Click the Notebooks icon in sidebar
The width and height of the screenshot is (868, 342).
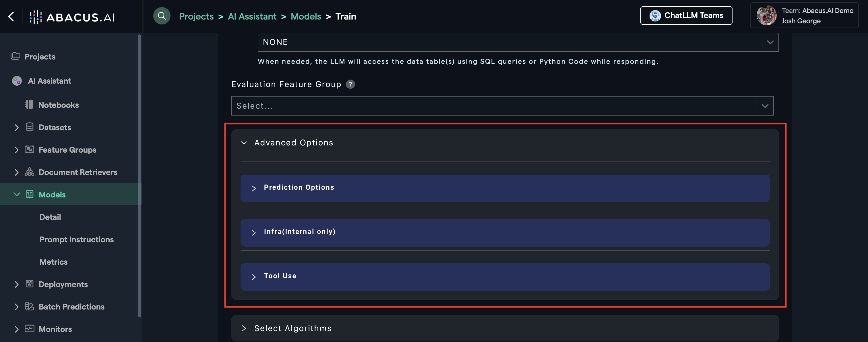[29, 105]
